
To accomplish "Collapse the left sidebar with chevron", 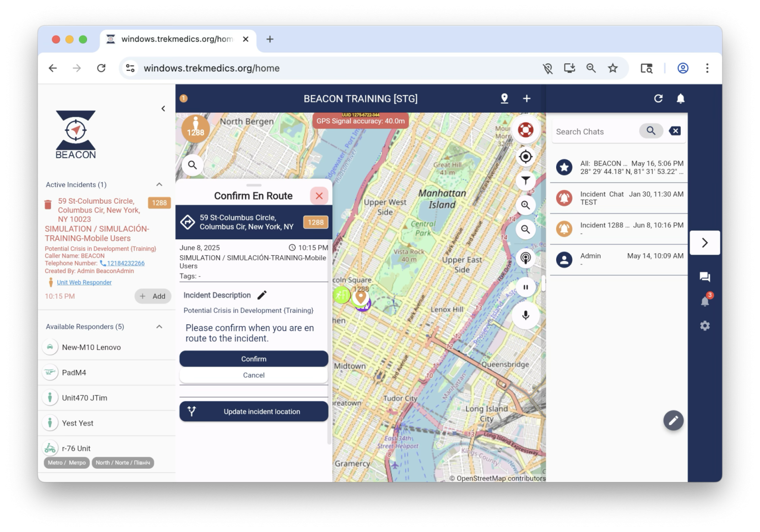I will pyautogui.click(x=163, y=109).
